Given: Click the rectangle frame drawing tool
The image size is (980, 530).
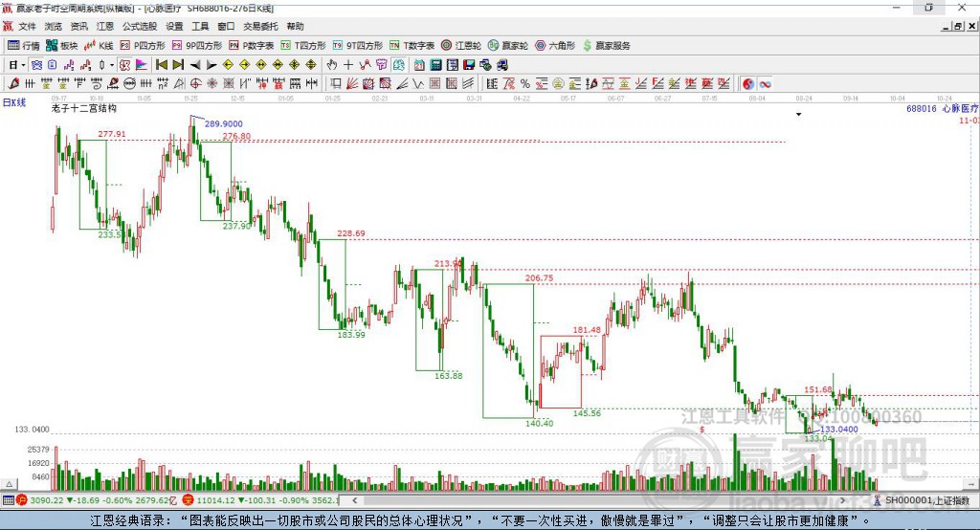Looking at the screenshot, I should pos(336,84).
